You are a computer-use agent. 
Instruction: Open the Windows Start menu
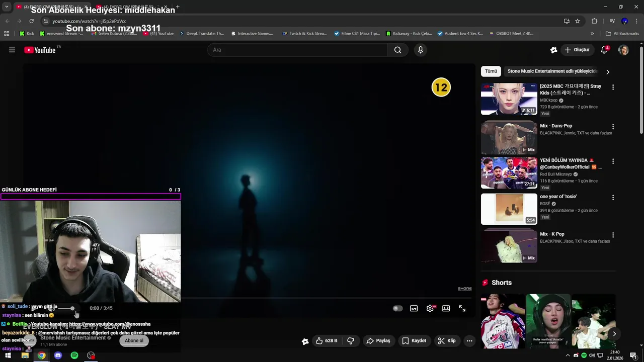pyautogui.click(x=8, y=355)
